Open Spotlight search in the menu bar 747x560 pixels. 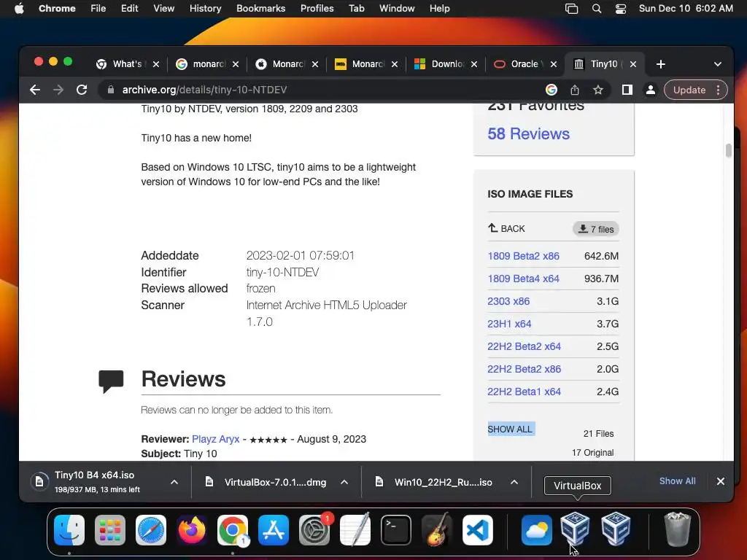point(597,9)
